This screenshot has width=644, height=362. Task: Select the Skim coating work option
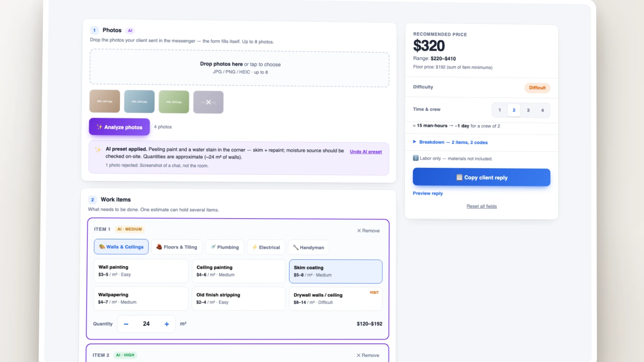click(336, 272)
